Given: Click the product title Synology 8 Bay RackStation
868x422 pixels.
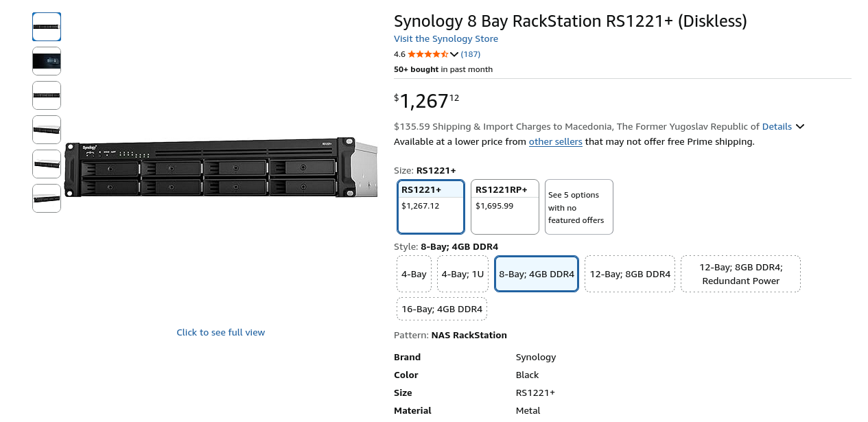Looking at the screenshot, I should (x=570, y=21).
